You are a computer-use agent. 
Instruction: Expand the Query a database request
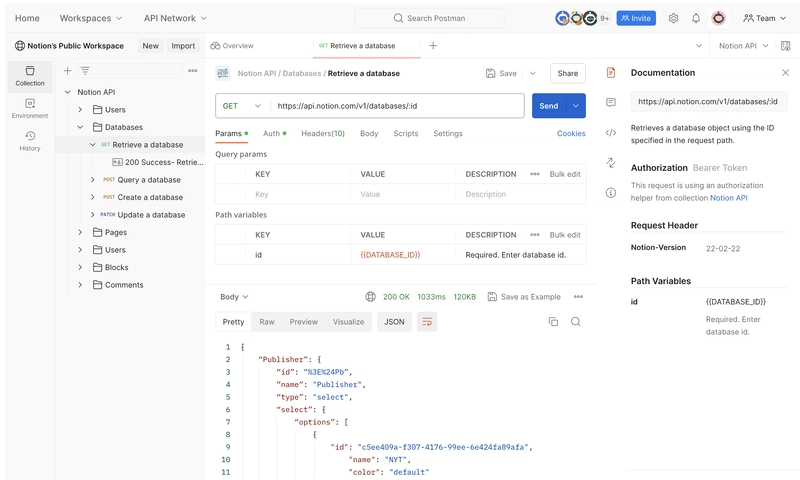tap(92, 180)
